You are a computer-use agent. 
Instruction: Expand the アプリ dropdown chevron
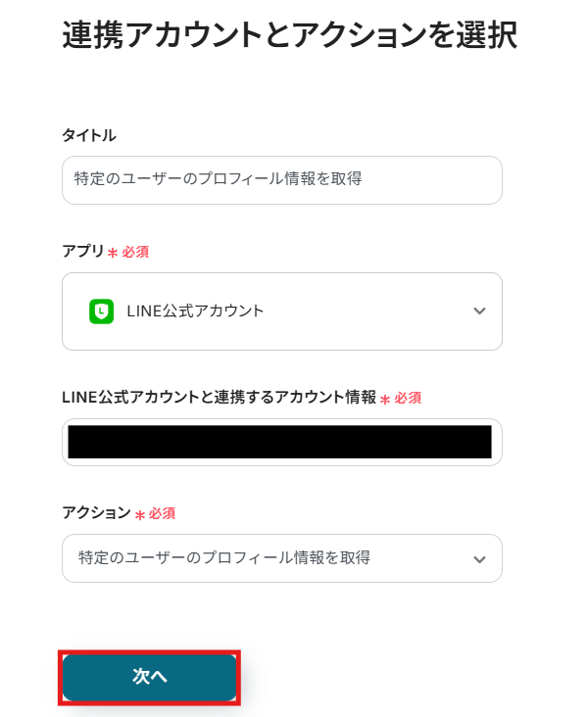[x=479, y=311]
